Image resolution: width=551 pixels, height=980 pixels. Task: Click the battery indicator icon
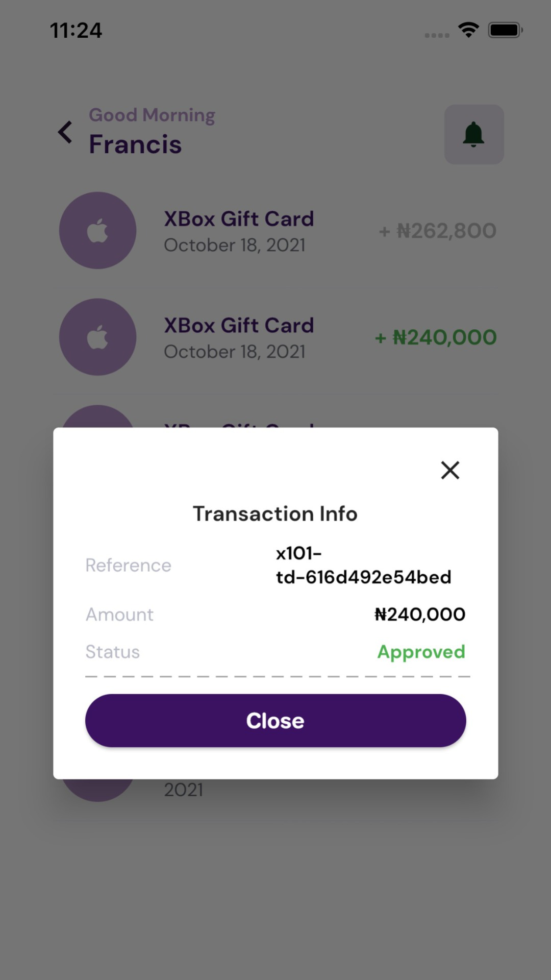505,30
